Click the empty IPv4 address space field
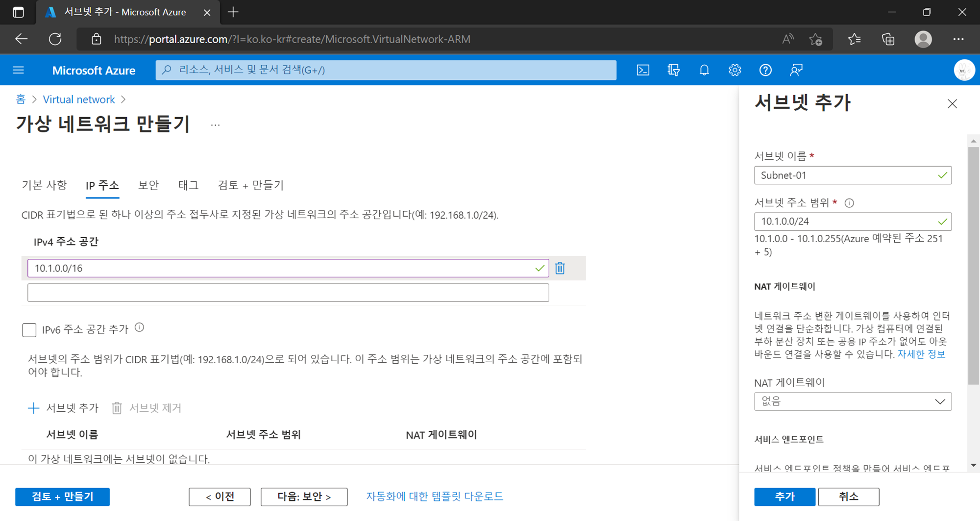Viewport: 980px width, 521px height. tap(288, 293)
